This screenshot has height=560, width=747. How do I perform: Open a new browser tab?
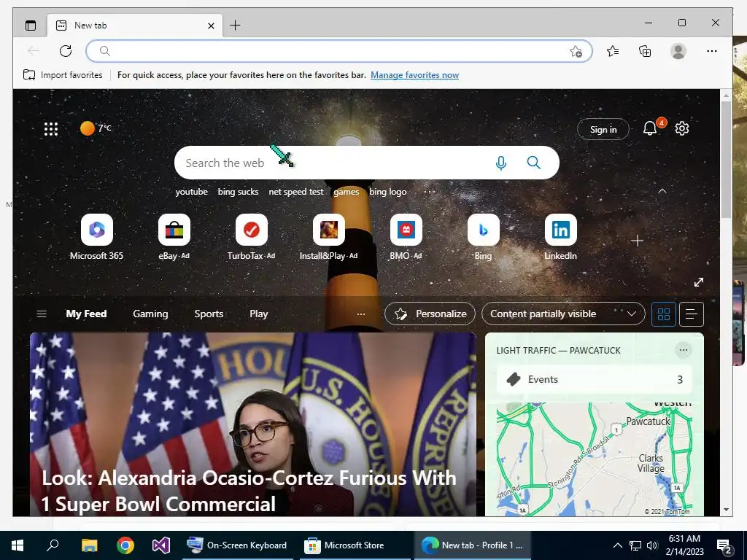236,26
